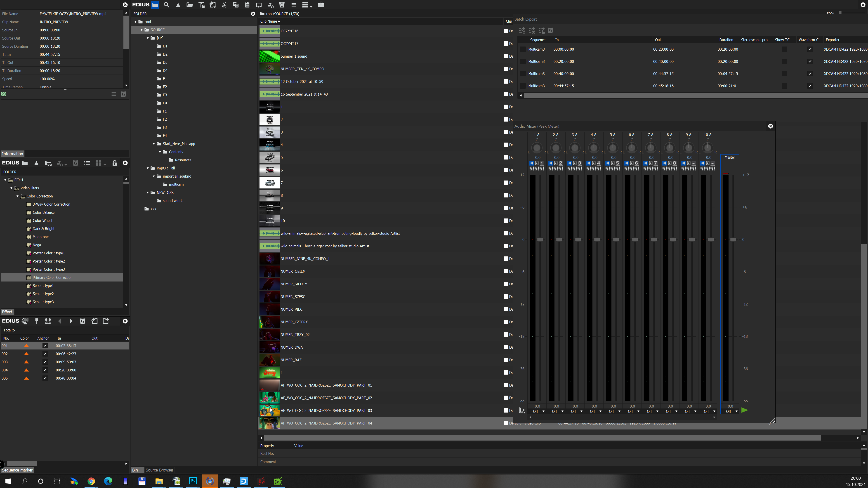
Task: Check the Show TC box for second Multicam3 row
Action: click(x=784, y=61)
